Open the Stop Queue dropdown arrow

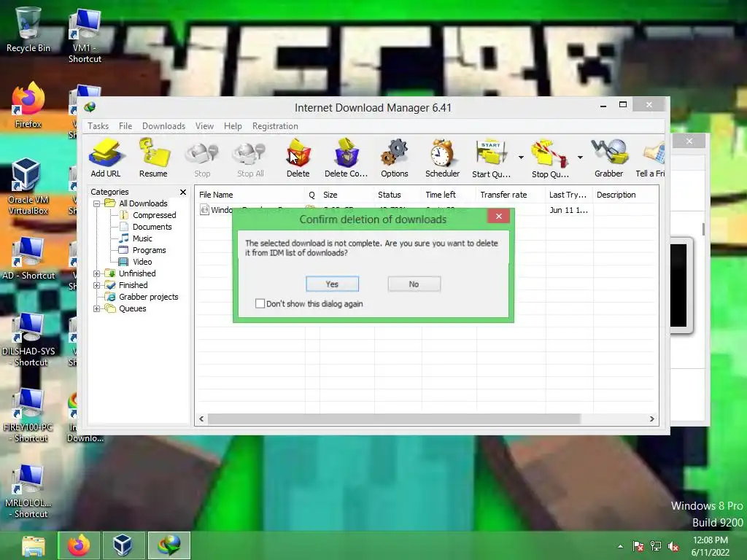(580, 157)
